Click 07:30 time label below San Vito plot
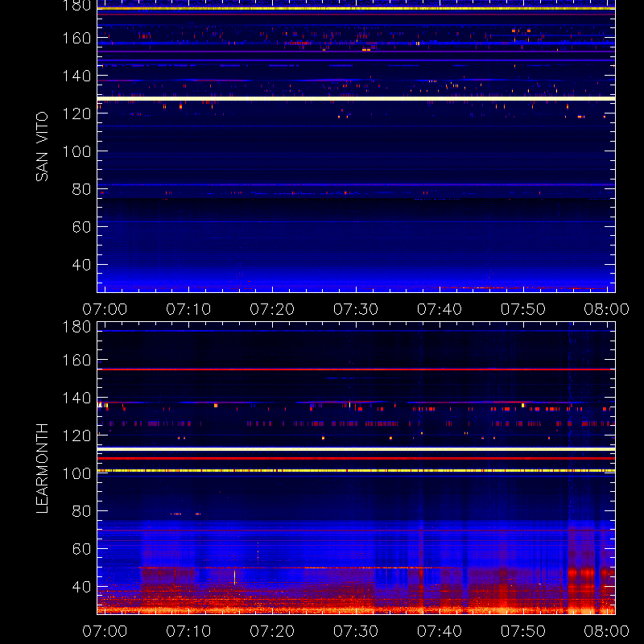Screen dimensions: 644x644 pyautogui.click(x=356, y=309)
